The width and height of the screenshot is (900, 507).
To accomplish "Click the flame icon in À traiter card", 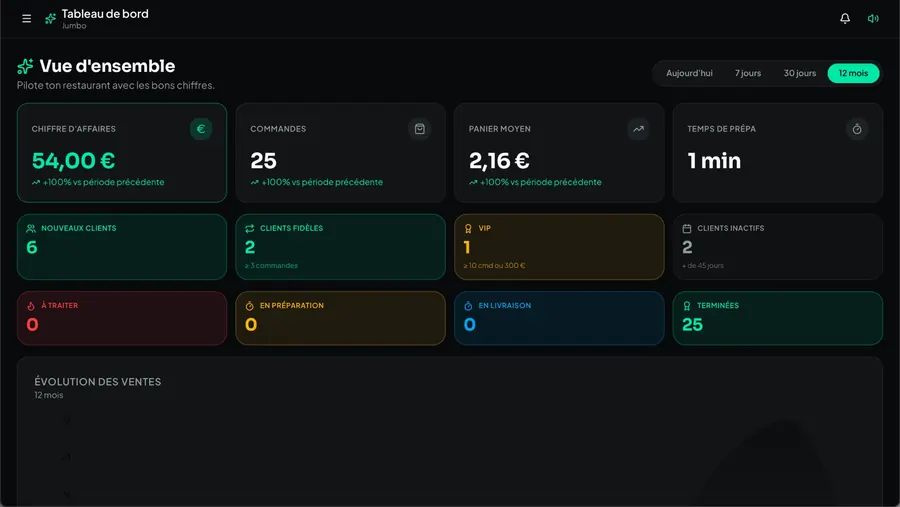I will [x=31, y=306].
